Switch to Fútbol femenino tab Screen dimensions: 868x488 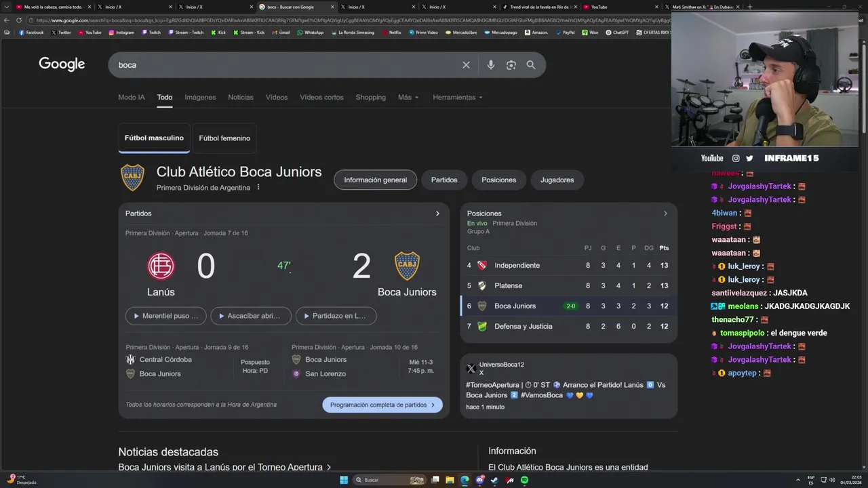pyautogui.click(x=224, y=138)
